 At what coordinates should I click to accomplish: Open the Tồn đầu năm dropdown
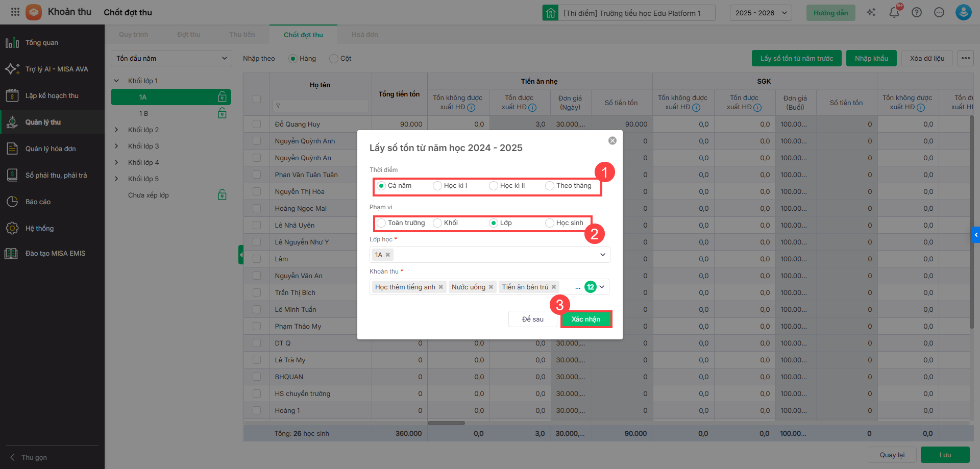[171, 58]
